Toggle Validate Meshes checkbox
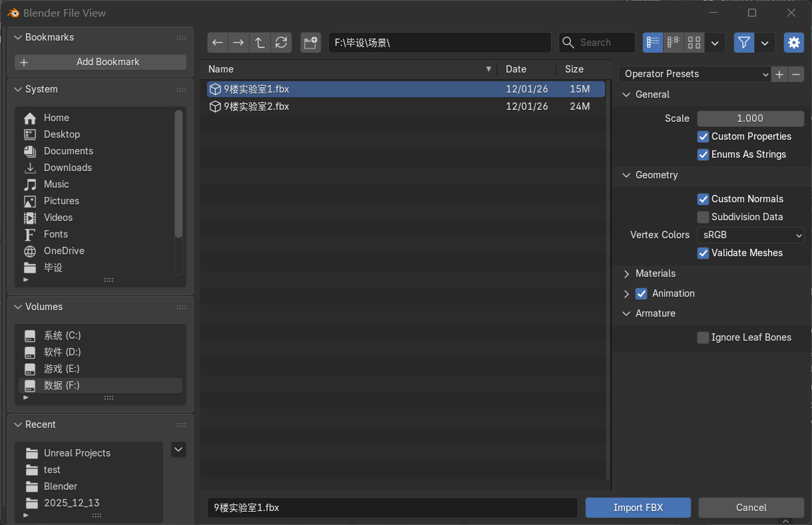 (x=703, y=253)
